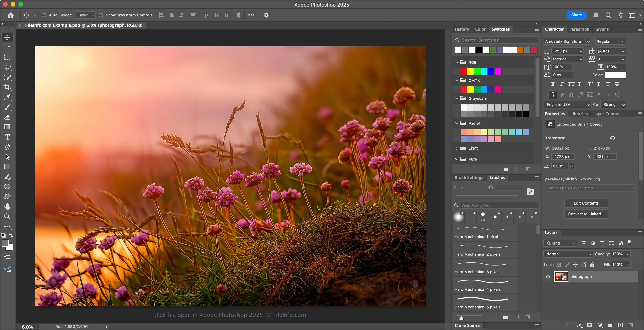Screen dimensions: 644x330
Task: Open the Auto-Select Layer dropdown
Action: 85,15
